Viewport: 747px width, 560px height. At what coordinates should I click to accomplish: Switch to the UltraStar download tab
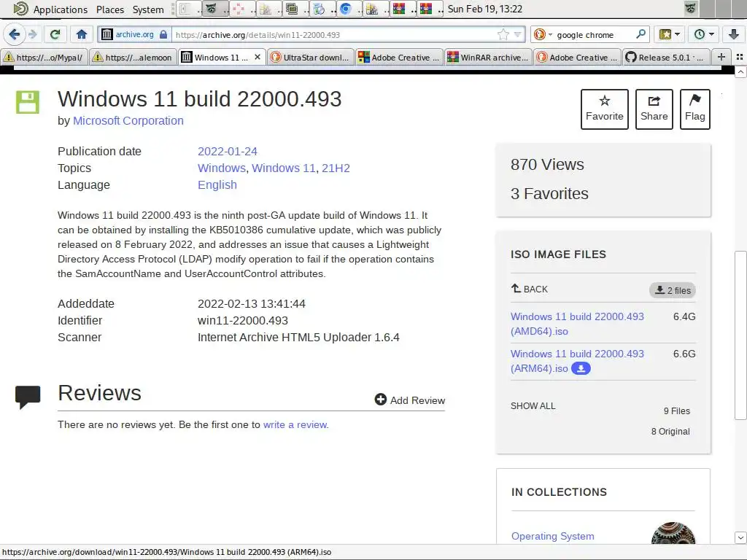click(310, 57)
